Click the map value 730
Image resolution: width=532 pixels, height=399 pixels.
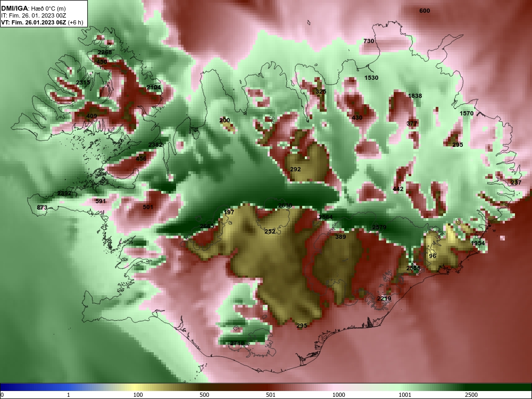point(369,41)
